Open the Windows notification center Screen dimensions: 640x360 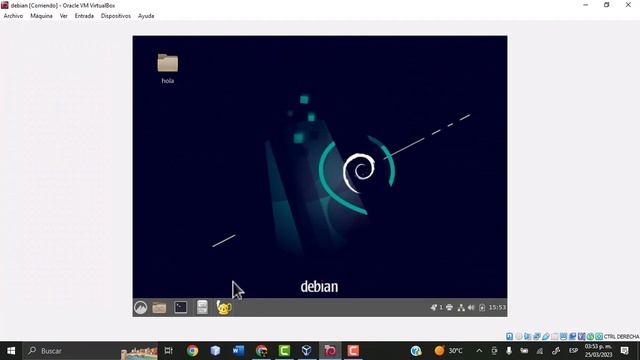click(624, 351)
